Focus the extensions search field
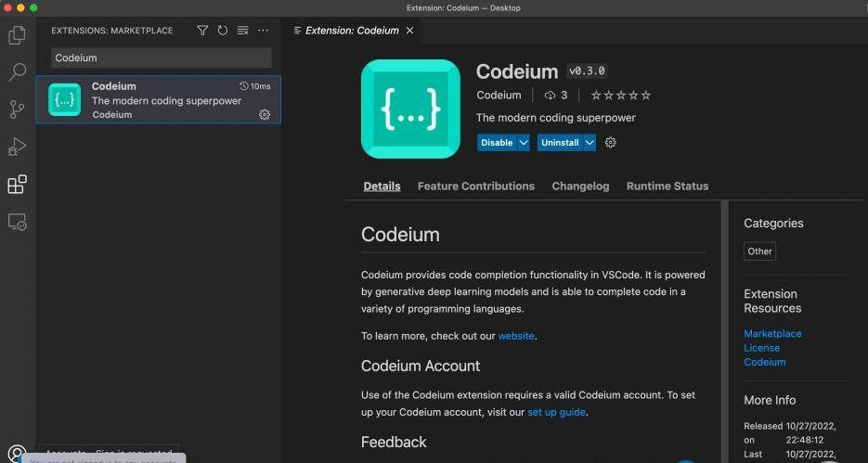The width and height of the screenshot is (868, 463). pos(162,58)
